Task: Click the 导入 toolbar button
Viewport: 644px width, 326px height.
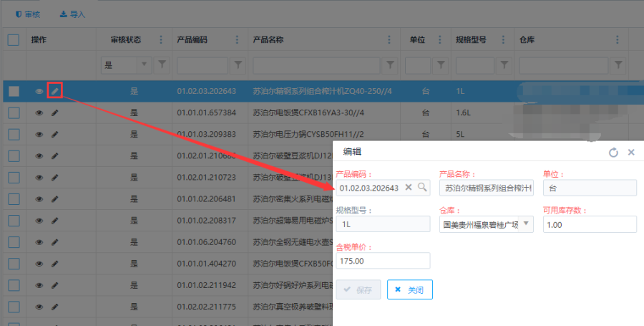Action: tap(72, 14)
